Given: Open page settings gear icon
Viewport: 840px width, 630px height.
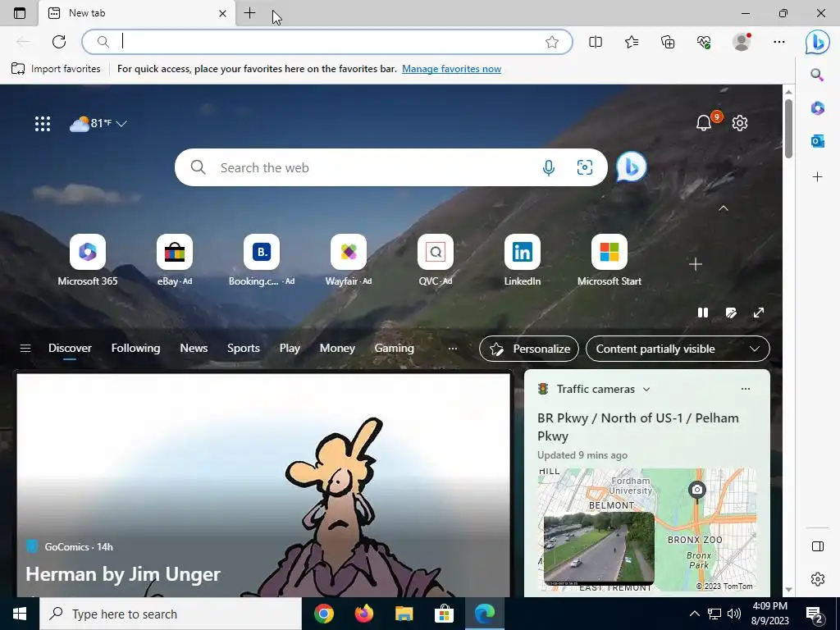Looking at the screenshot, I should pyautogui.click(x=740, y=123).
